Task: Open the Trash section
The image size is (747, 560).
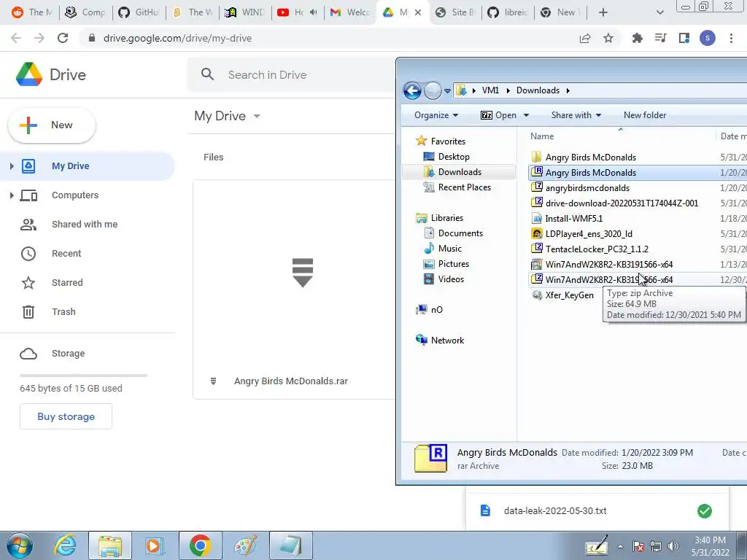Action: [63, 311]
